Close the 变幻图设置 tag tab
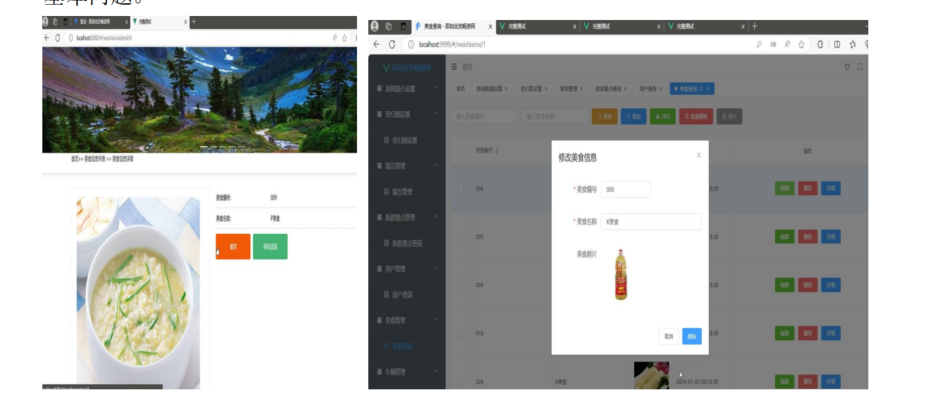Image resolution: width=936 pixels, height=393 pixels. point(547,88)
